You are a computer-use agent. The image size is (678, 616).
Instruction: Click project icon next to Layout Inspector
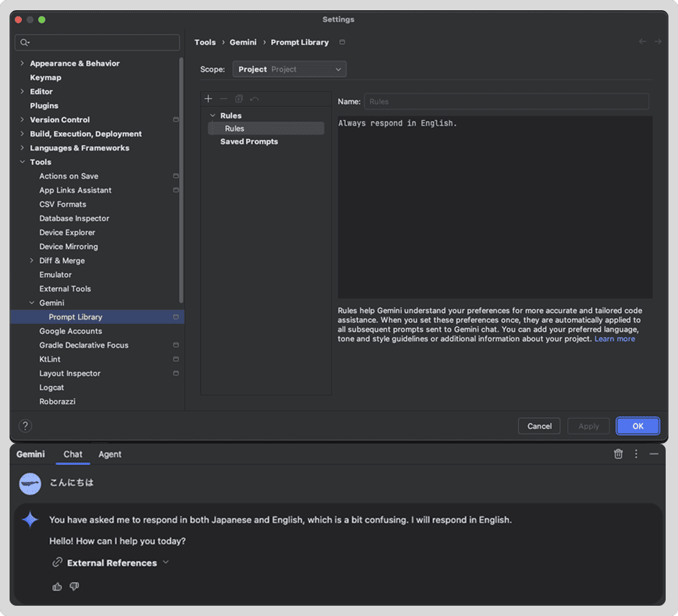pos(175,373)
